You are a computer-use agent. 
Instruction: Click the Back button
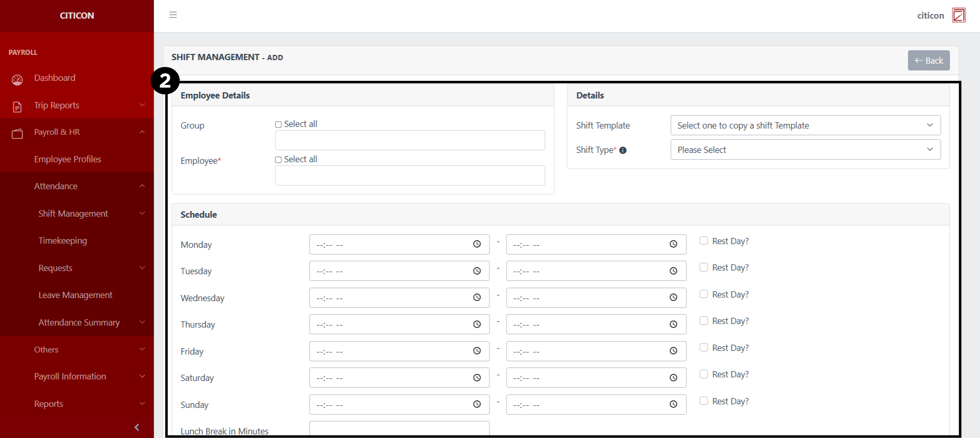pos(928,61)
